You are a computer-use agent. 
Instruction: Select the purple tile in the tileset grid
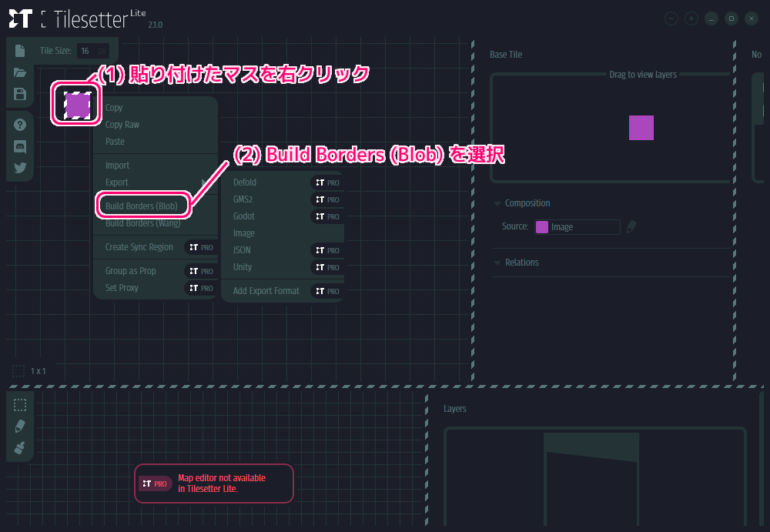[x=77, y=105]
